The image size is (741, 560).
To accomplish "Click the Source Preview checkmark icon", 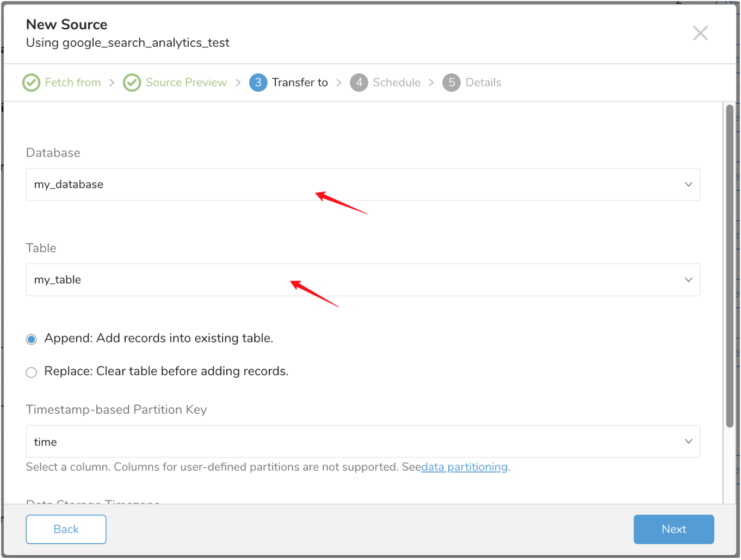I will point(132,83).
